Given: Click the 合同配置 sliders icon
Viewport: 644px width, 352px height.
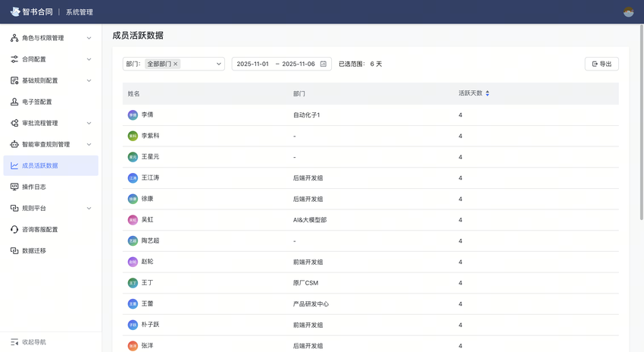Looking at the screenshot, I should [x=14, y=59].
